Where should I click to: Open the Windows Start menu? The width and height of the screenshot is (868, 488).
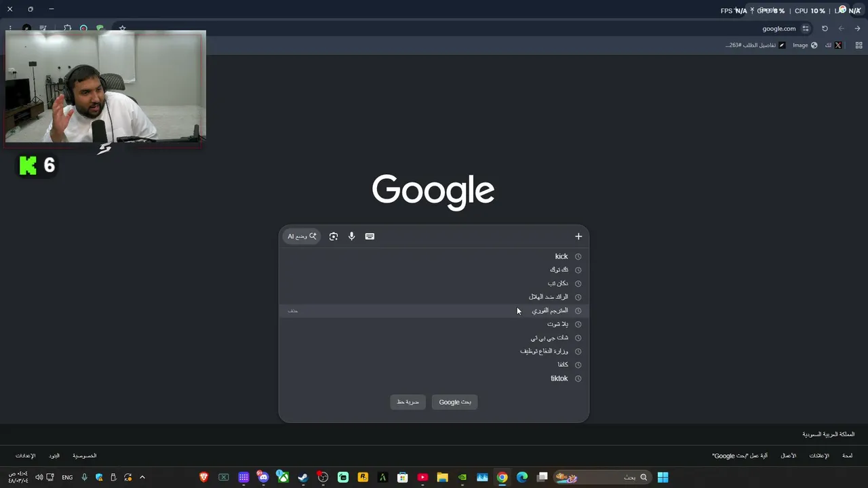click(x=663, y=477)
